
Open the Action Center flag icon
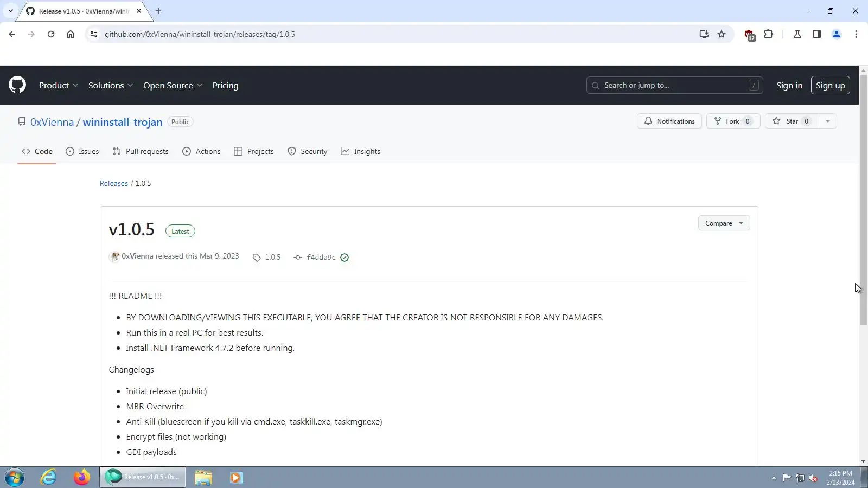pyautogui.click(x=787, y=478)
